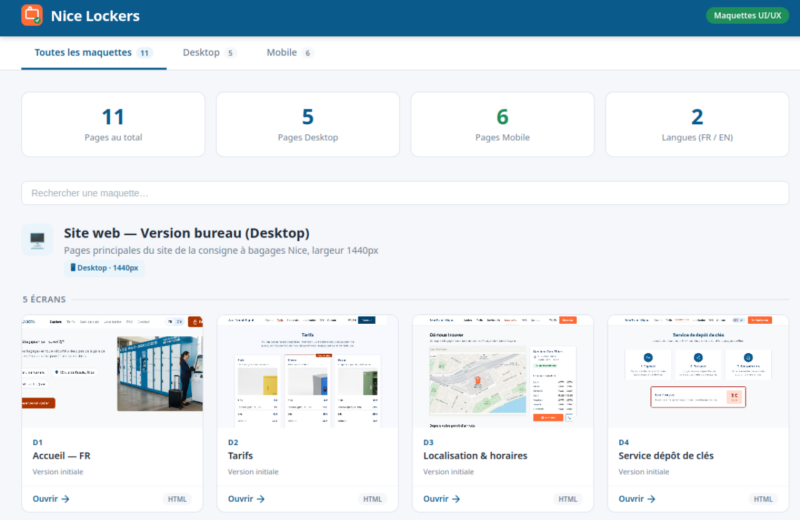Click the 6 Pages Mobile card

pyautogui.click(x=503, y=125)
